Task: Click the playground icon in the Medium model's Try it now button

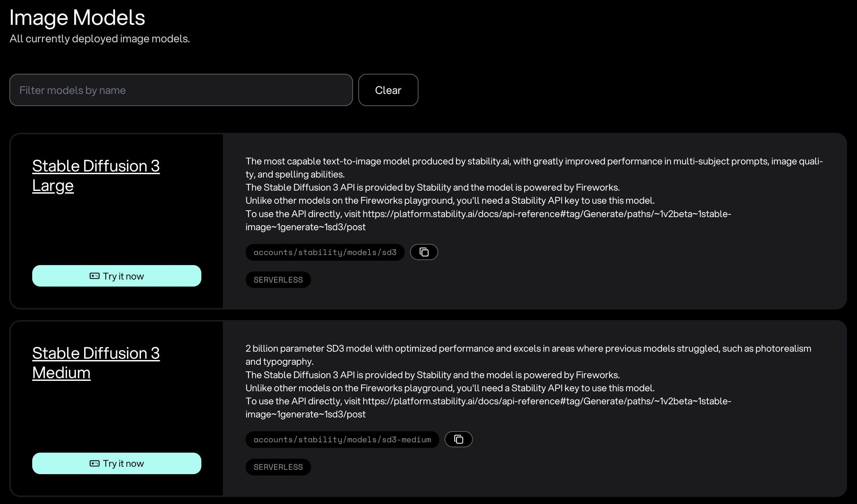Action: click(94, 463)
